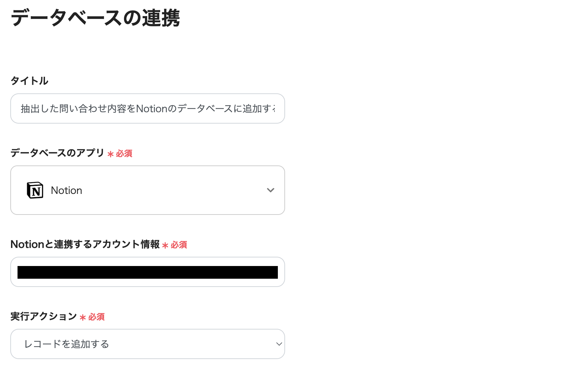Click the タイトル field label
The image size is (588, 381).
29,81
